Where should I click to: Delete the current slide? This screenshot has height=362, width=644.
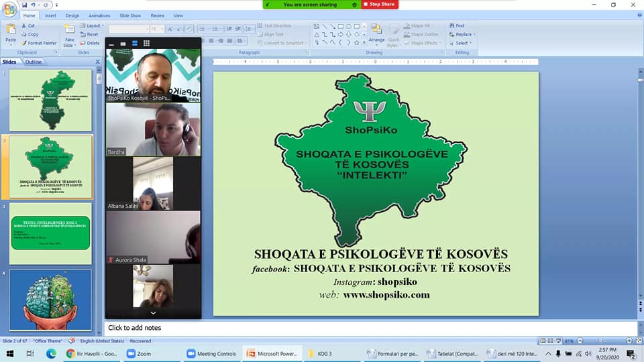click(90, 43)
